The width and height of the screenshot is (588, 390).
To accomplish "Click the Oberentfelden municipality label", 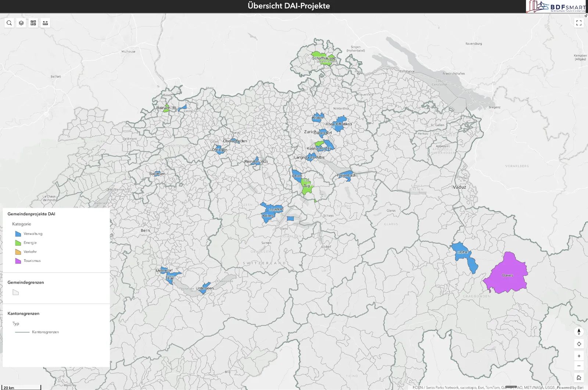I will coord(235,141).
